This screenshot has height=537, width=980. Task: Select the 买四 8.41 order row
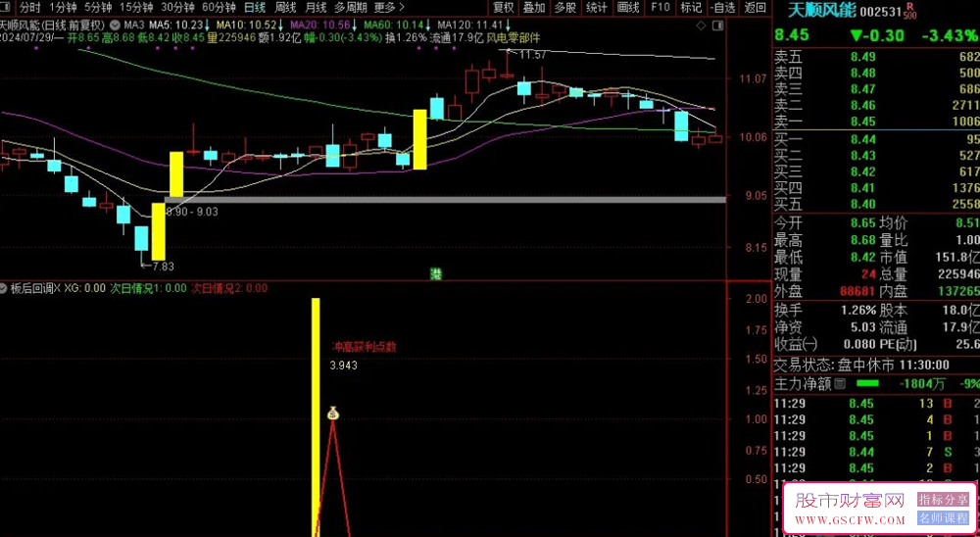tap(877, 187)
